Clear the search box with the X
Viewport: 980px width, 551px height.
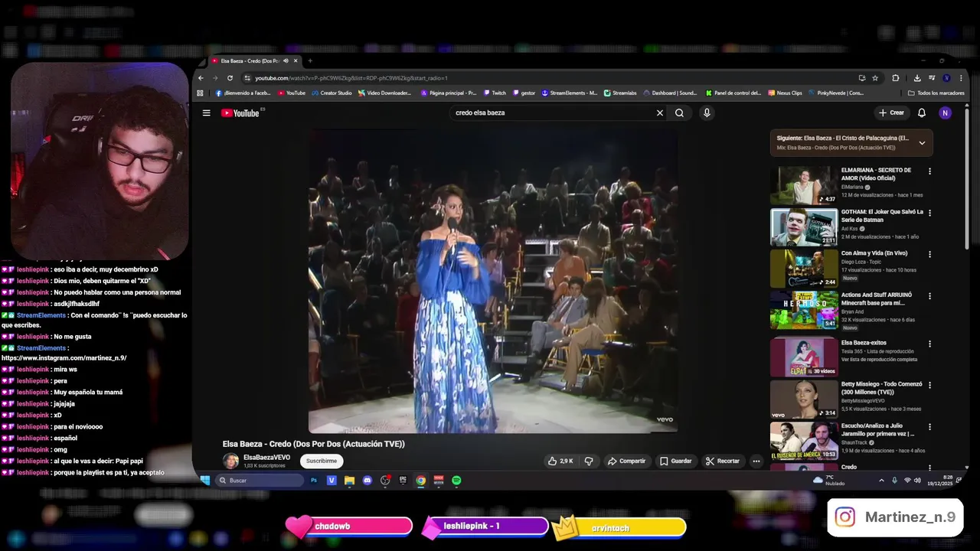659,112
